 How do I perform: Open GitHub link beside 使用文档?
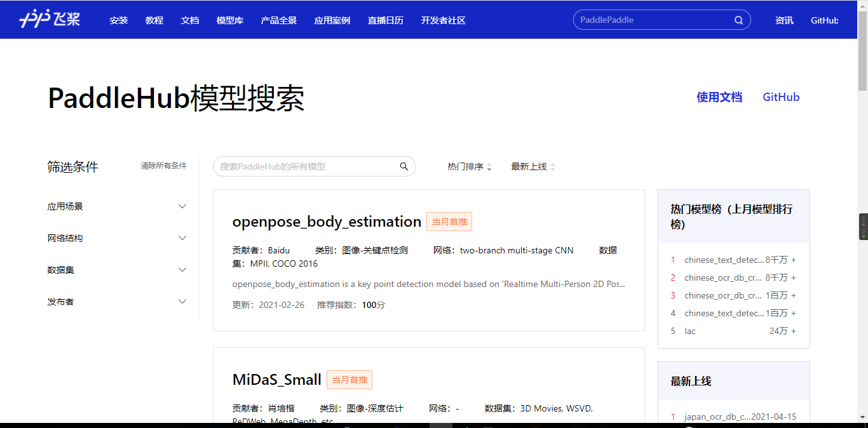[x=781, y=97]
